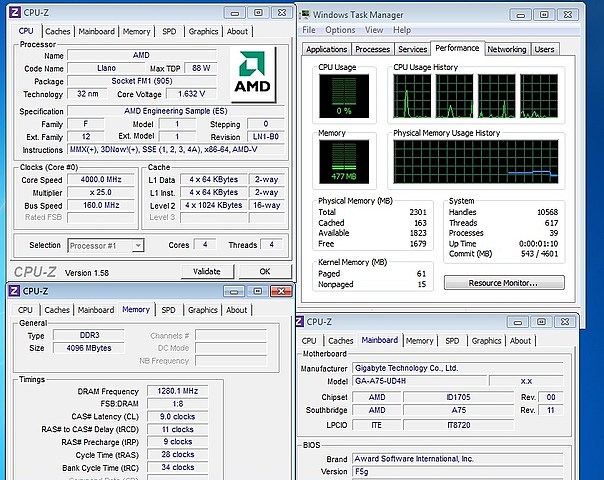
Task: Click the Validate button in CPU-Z
Action: (x=207, y=272)
